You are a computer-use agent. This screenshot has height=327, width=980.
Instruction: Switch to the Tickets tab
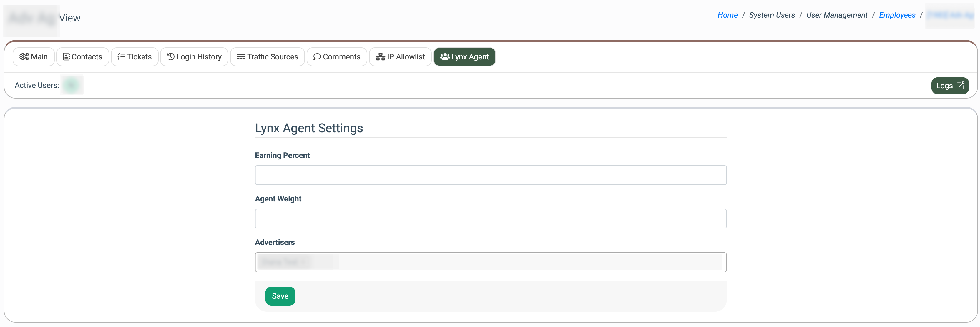[135, 57]
